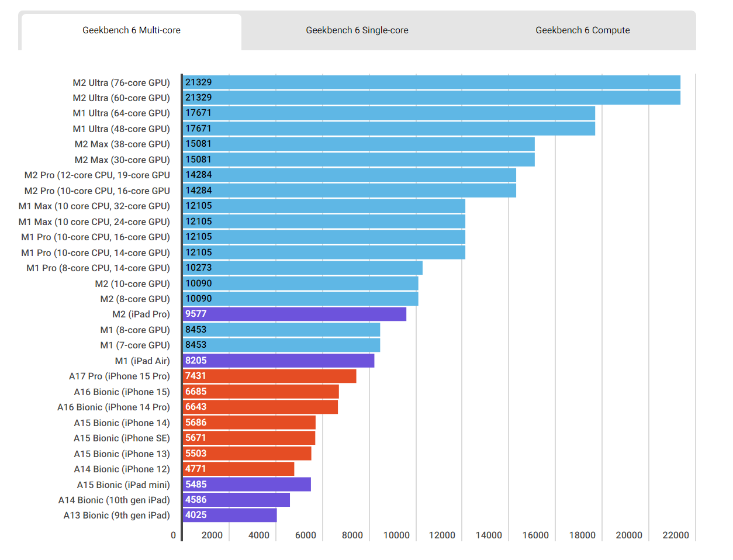Screen dimensions: 733x560
Task: Click the M1 Pro (8-core CPU, 14-core GPU) label
Action: click(98, 268)
